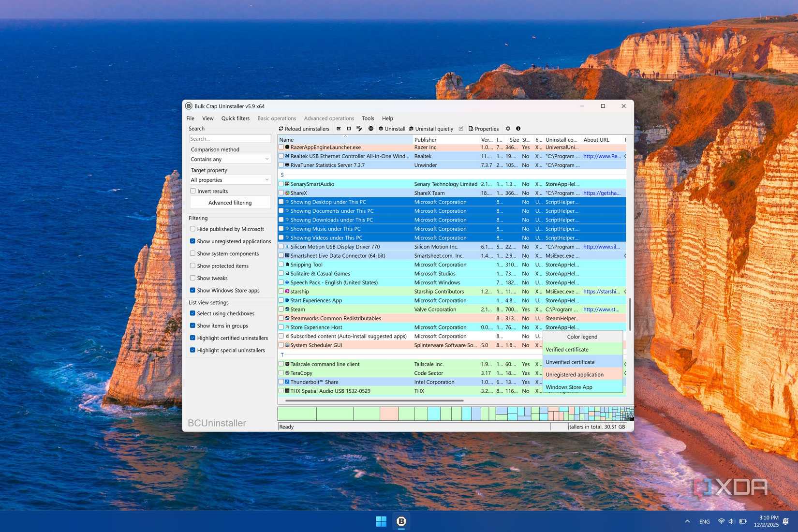Open the Wi-Fi network tray icon
Image resolution: width=798 pixels, height=532 pixels.
721,521
